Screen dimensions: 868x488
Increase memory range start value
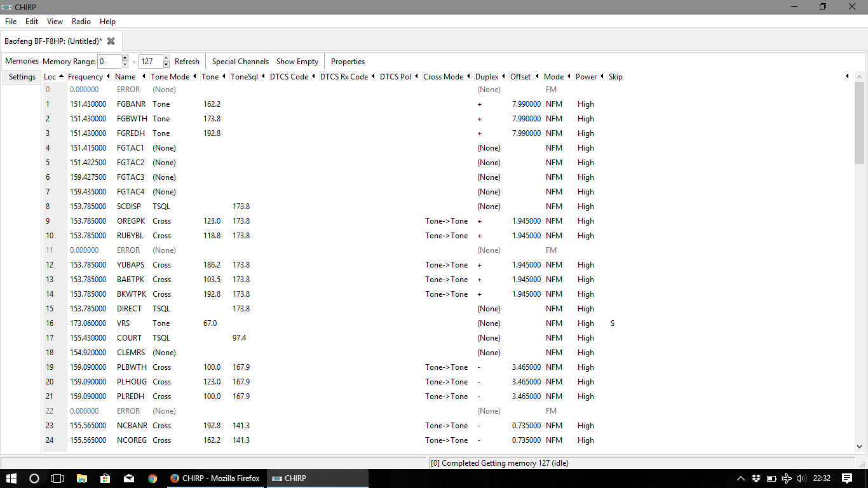[125, 58]
